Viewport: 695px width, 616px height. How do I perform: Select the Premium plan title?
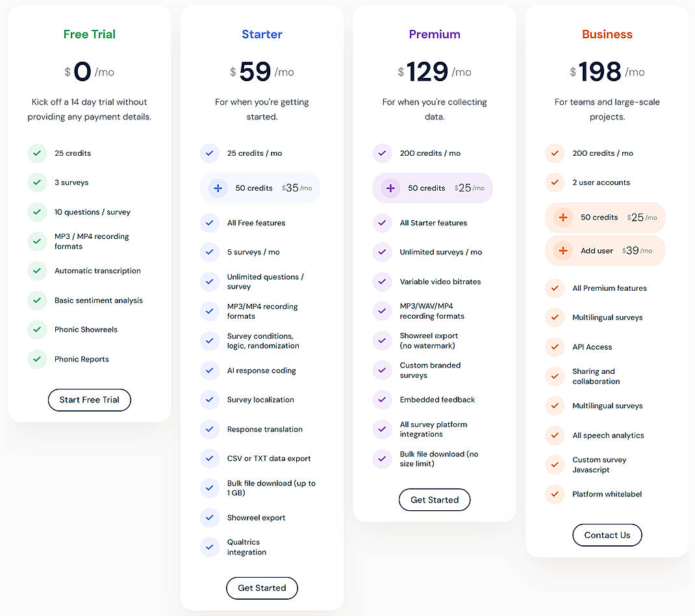(x=435, y=34)
